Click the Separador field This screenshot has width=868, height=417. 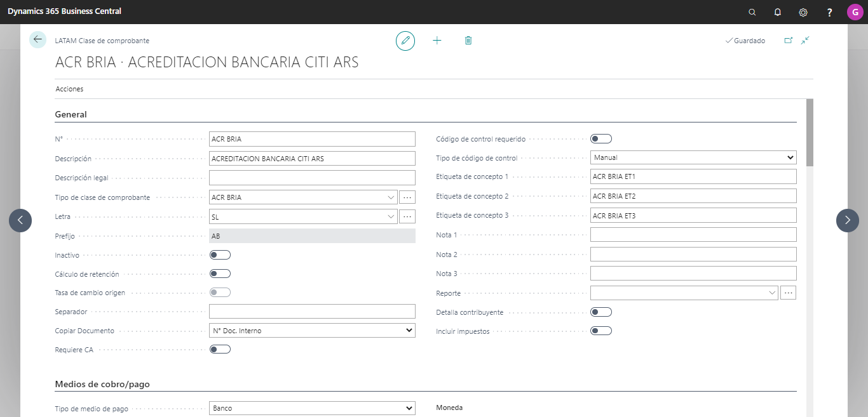click(312, 311)
